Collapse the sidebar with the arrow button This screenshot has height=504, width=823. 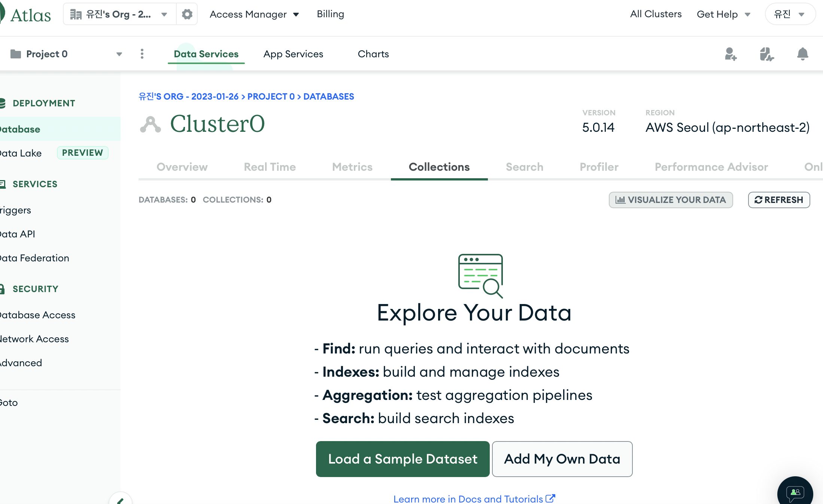click(120, 500)
